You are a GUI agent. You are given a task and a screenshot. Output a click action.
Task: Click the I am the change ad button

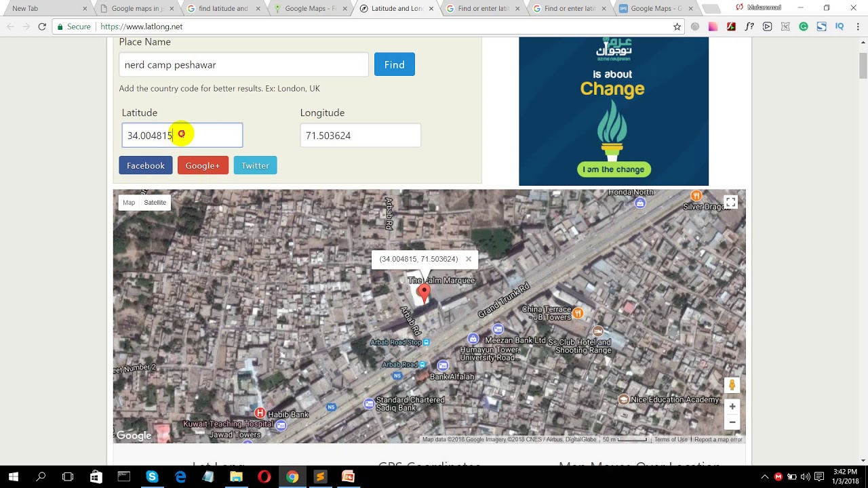(x=614, y=169)
